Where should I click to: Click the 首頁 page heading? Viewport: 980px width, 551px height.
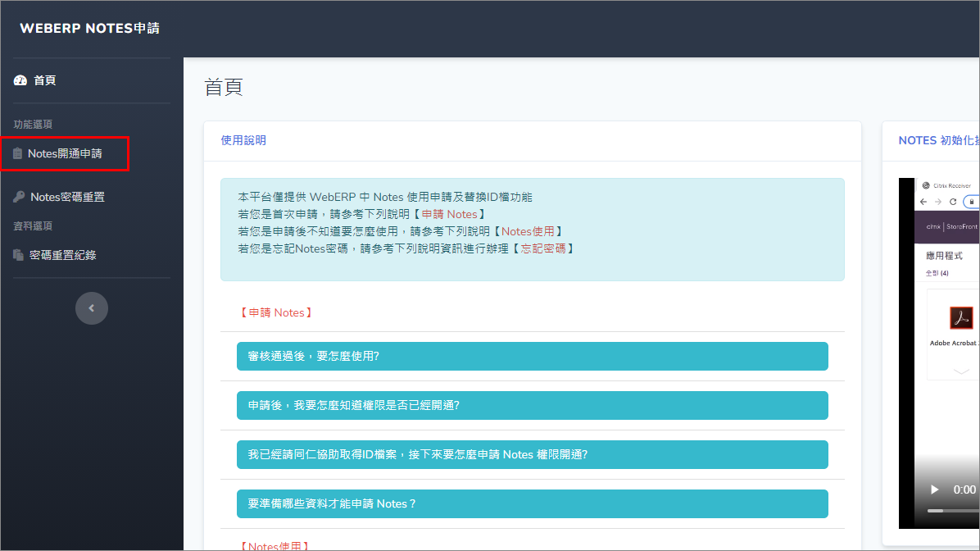pyautogui.click(x=223, y=87)
